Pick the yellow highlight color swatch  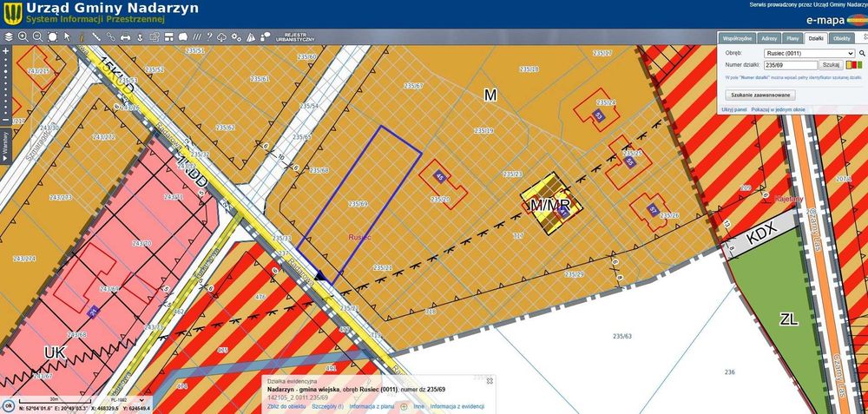[x=848, y=65]
